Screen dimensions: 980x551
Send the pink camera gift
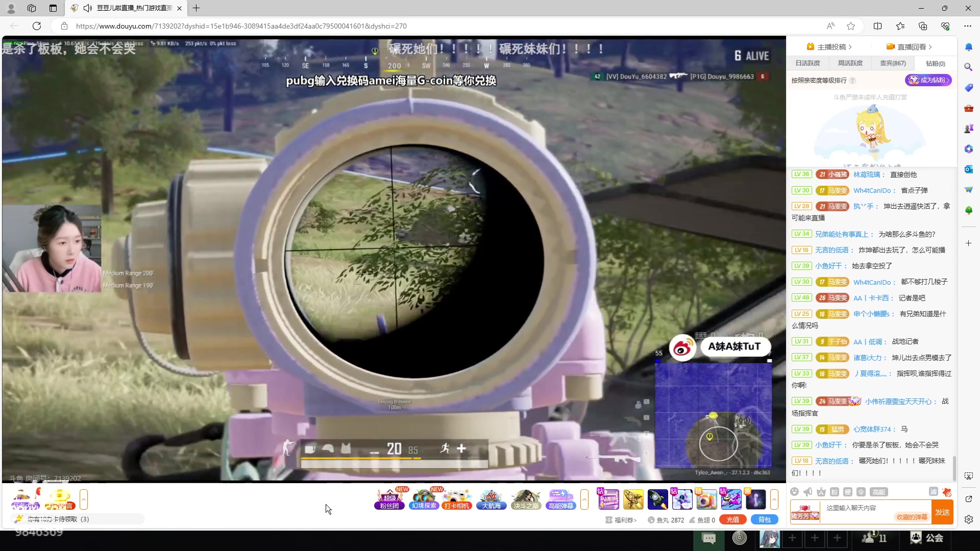click(706, 499)
